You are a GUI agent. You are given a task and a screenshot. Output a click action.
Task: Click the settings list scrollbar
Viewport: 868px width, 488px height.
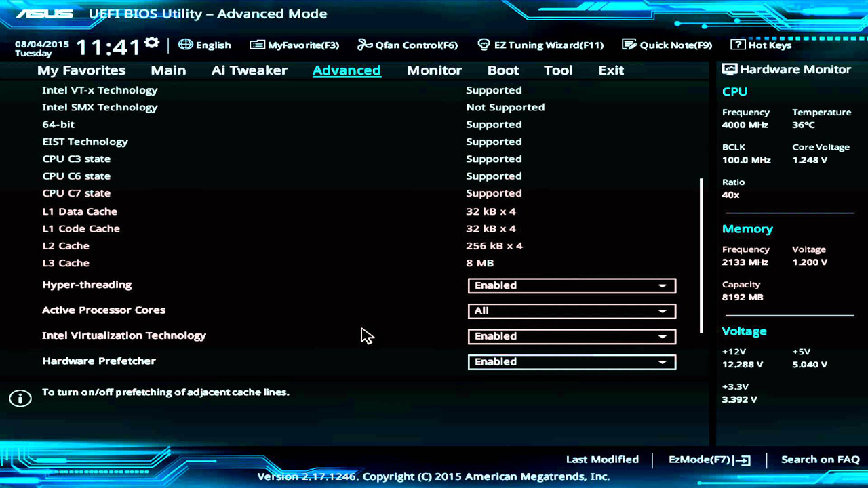(701, 256)
